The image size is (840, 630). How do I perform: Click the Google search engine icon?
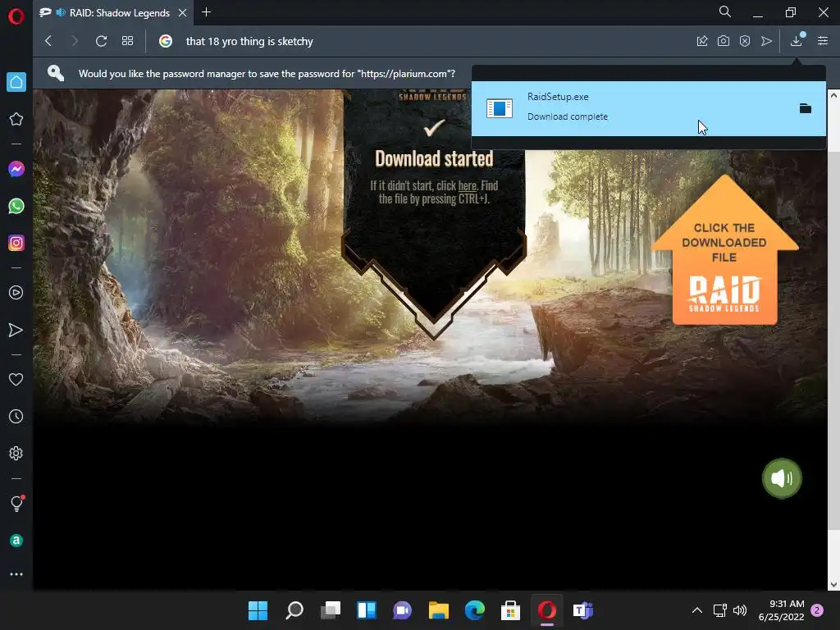[x=166, y=41]
